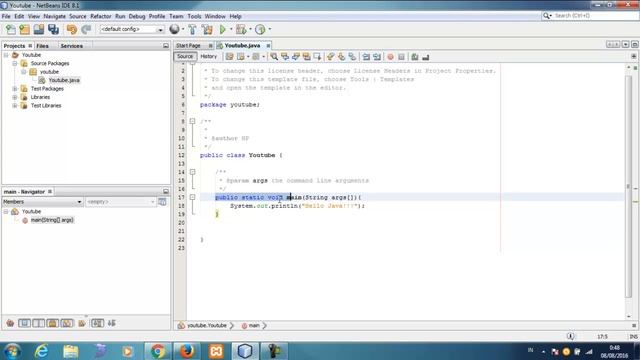Click the Shift Line Left editor icon
This screenshot has height=360, width=640.
click(366, 57)
